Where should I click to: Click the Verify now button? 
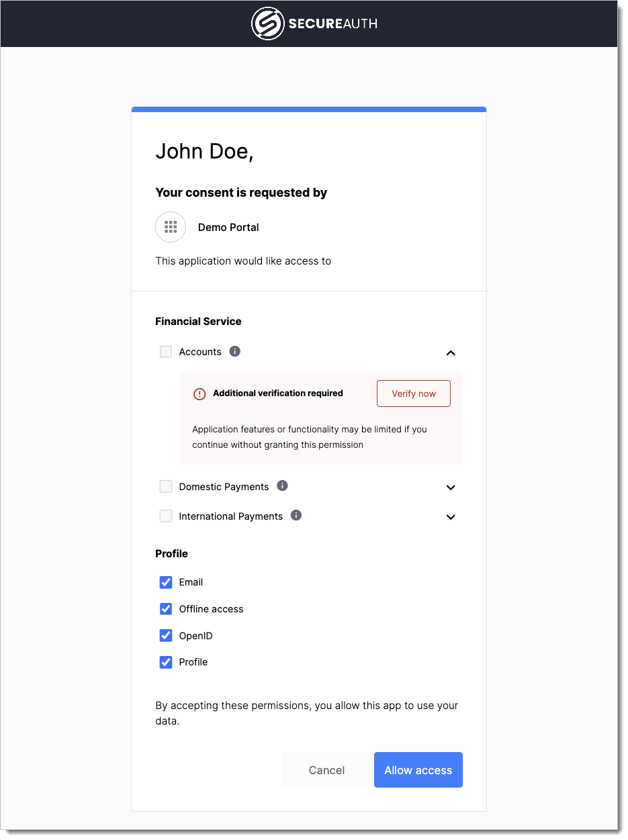413,393
